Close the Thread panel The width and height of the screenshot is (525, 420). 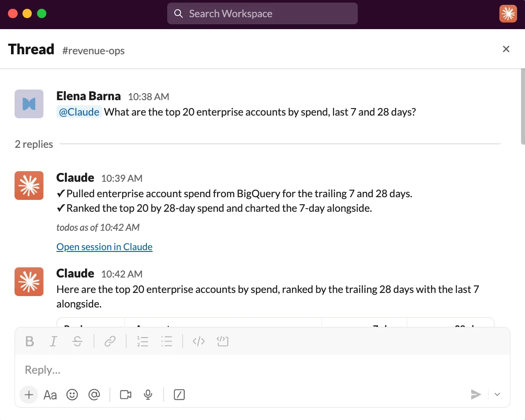coord(506,49)
